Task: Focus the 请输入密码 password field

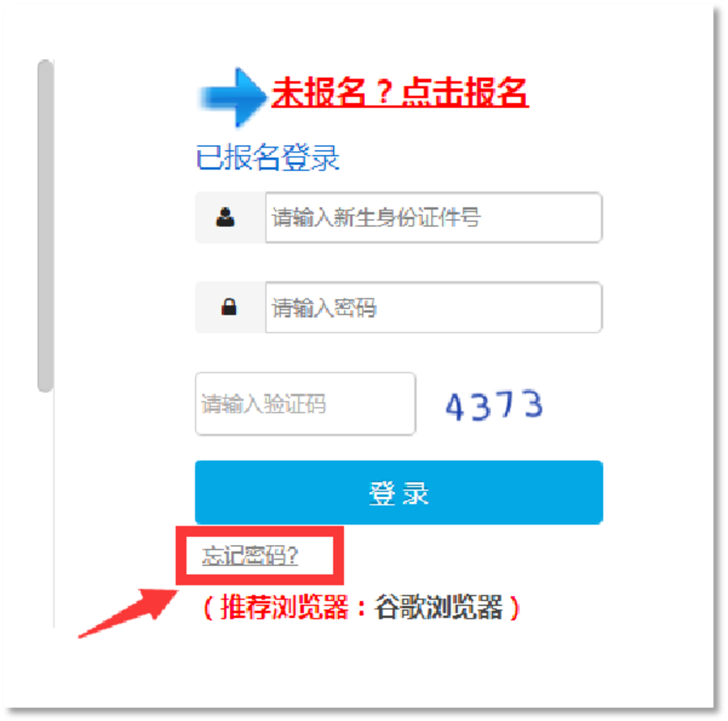Action: point(434,307)
